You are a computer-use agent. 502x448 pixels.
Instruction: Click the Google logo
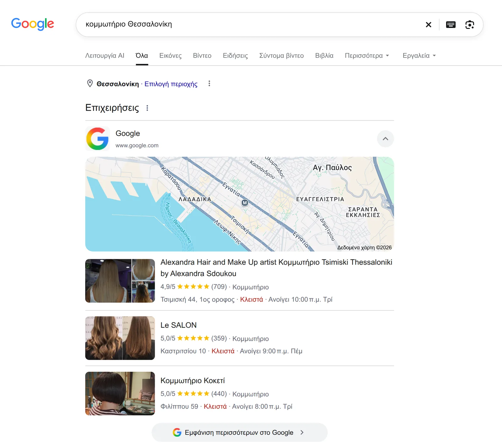[33, 24]
